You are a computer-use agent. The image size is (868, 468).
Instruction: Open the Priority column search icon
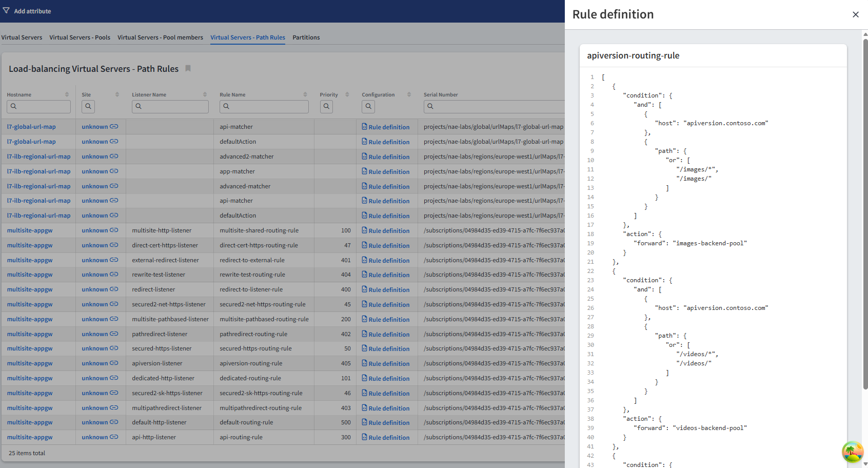point(326,106)
